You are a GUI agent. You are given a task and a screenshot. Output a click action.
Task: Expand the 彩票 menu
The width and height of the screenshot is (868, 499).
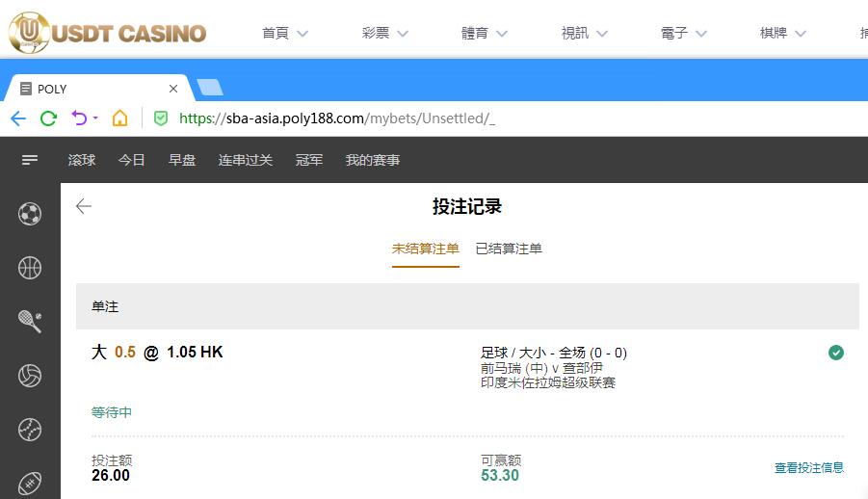click(384, 33)
